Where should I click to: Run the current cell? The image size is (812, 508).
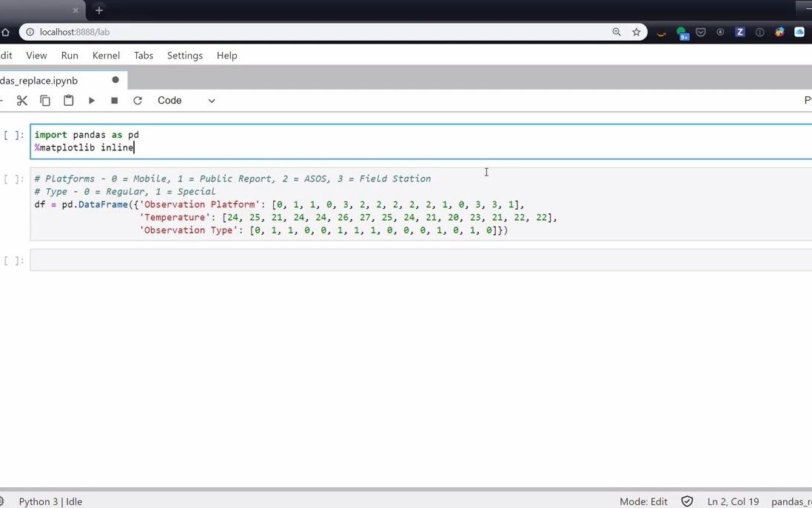91,100
